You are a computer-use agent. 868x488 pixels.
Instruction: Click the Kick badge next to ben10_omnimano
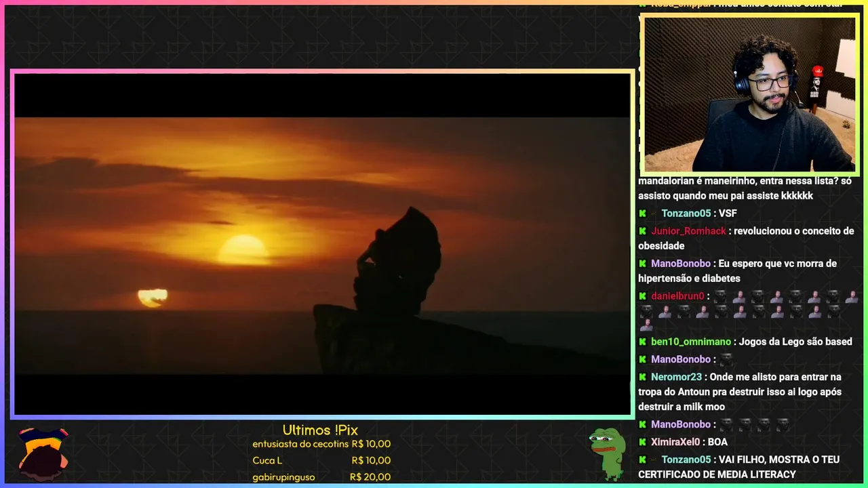coord(642,342)
